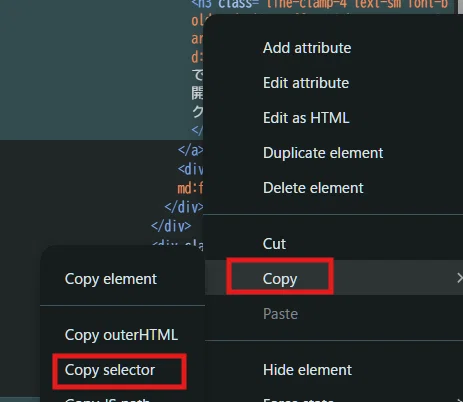Screen dimensions: 463x402
Task: Choose Copy outerHTML option
Action: pyautogui.click(x=123, y=335)
